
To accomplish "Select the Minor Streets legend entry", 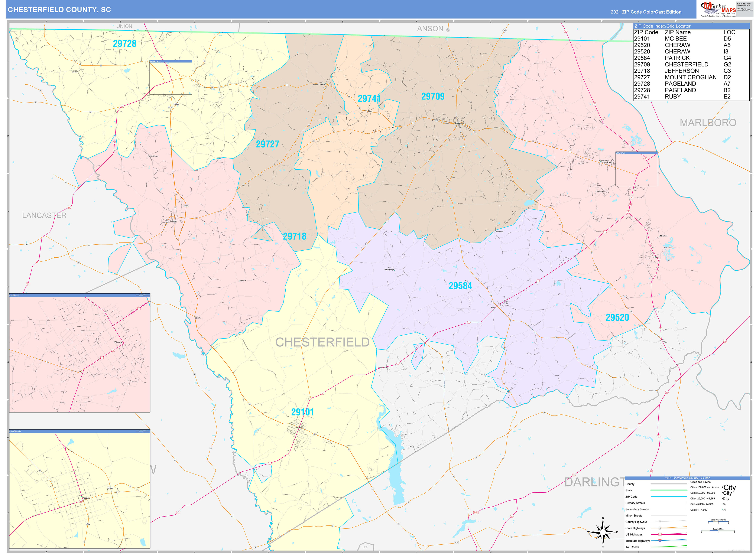I will tap(656, 516).
